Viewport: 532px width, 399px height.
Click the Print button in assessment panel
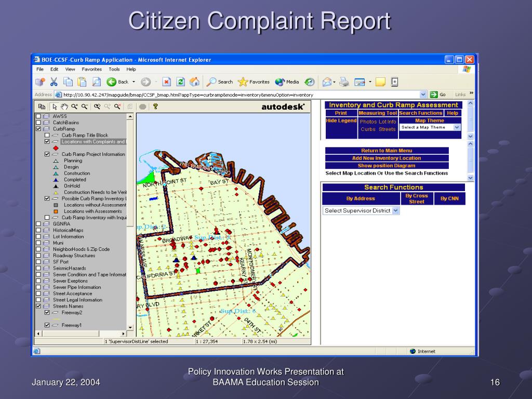click(341, 113)
